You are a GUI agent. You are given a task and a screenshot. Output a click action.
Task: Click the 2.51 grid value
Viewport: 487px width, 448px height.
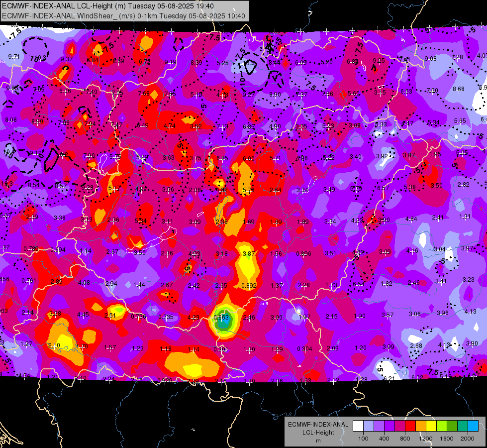[110, 315]
